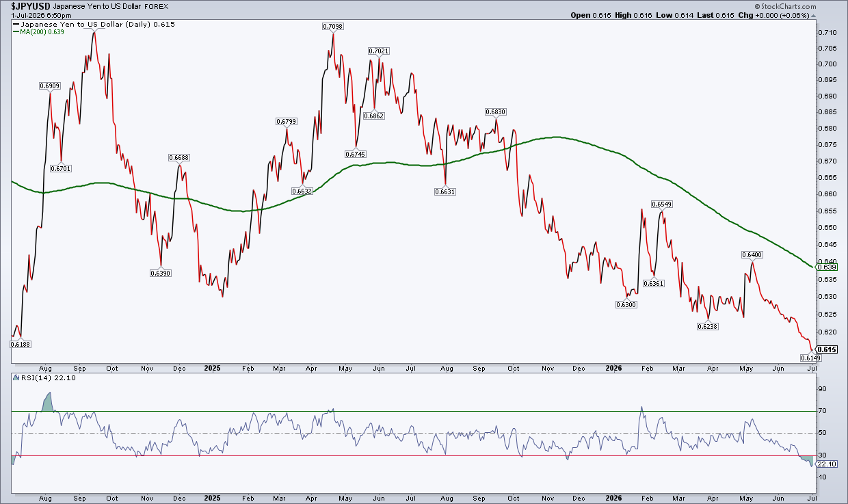Image resolution: width=848 pixels, height=504 pixels.
Task: Click the 0.6188 low price label
Action: click(21, 345)
